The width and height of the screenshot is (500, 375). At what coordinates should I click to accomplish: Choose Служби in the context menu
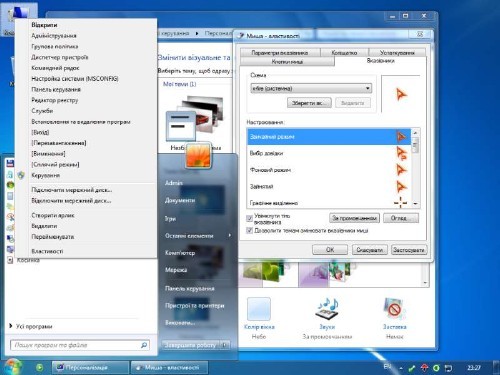(42, 111)
